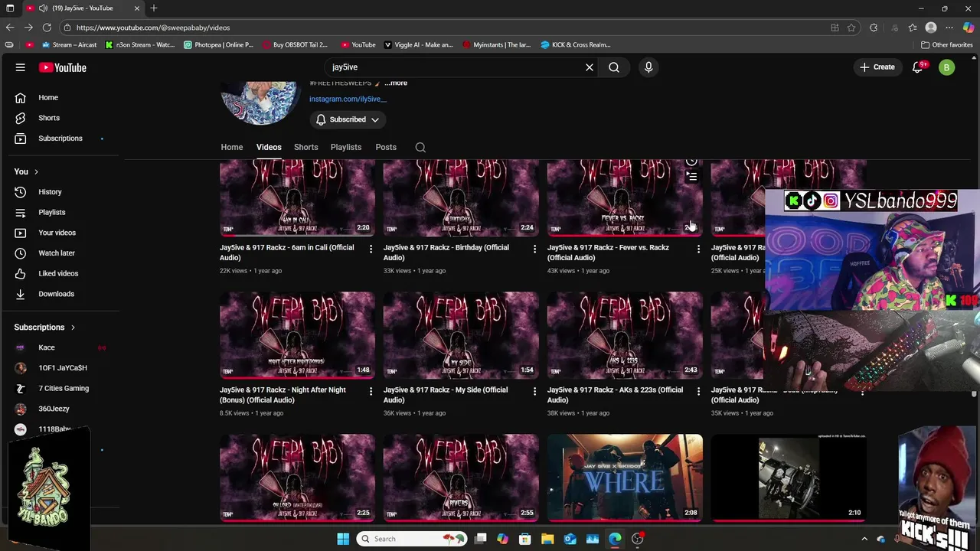980x551 pixels.
Task: Open the Windows Start menu
Action: click(343, 539)
